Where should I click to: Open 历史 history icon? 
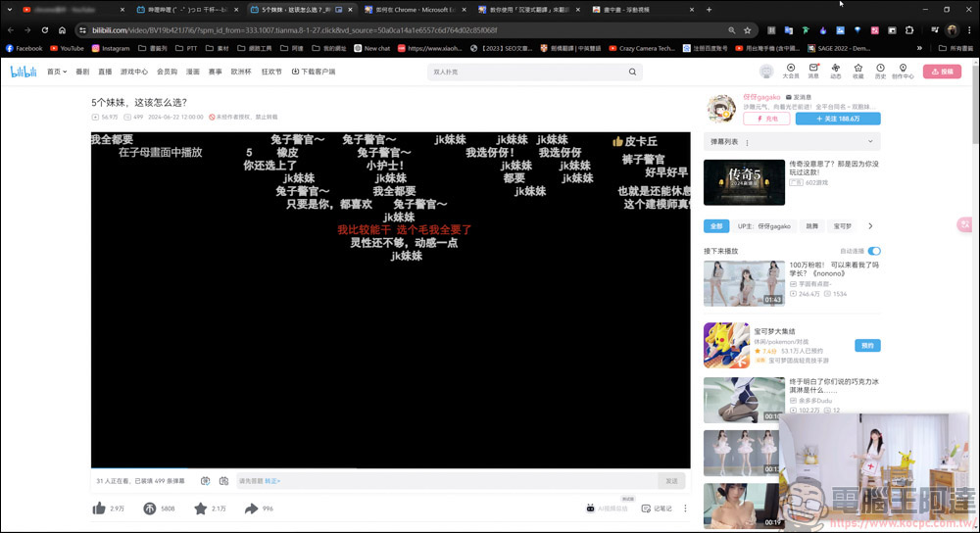pyautogui.click(x=880, y=72)
